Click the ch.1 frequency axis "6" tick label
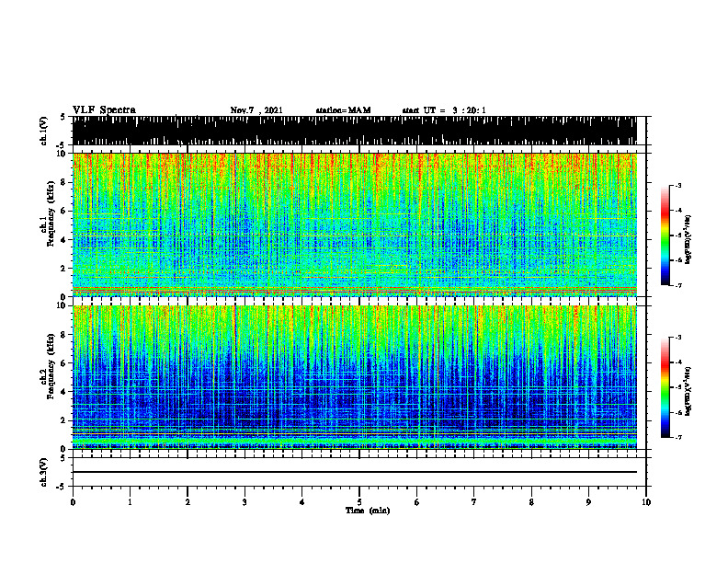Screen dimensions: 728x563 pyautogui.click(x=63, y=212)
